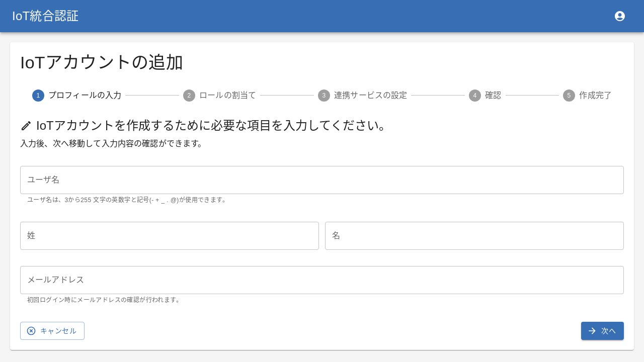
Task: Open the user account menu icon
Action: pyautogui.click(x=620, y=16)
